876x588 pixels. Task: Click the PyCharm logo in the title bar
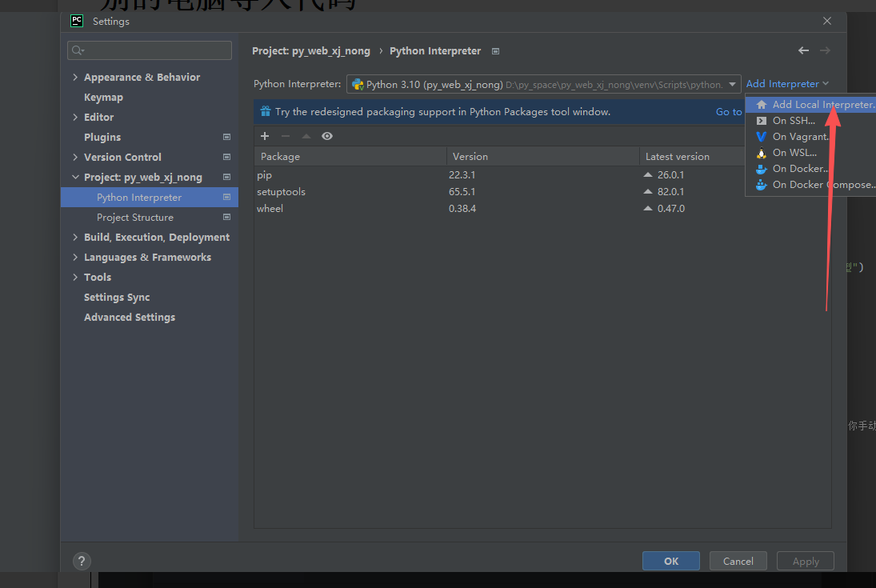pyautogui.click(x=77, y=21)
